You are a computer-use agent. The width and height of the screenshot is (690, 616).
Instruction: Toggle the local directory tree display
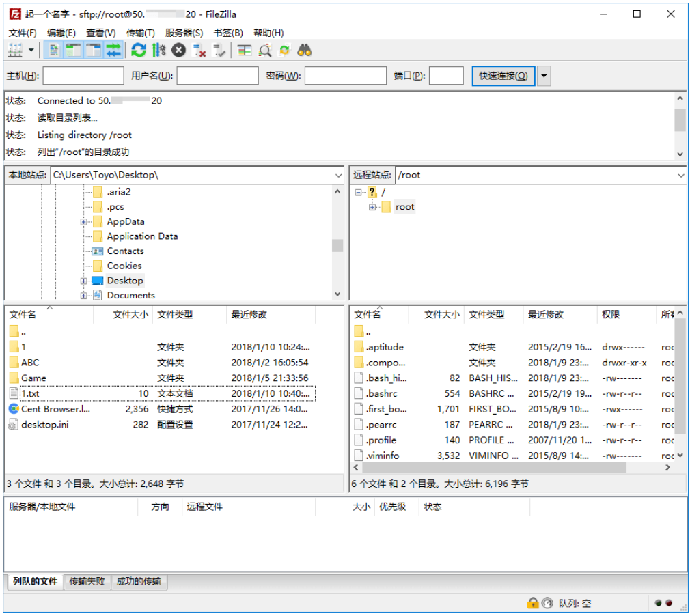(x=74, y=51)
